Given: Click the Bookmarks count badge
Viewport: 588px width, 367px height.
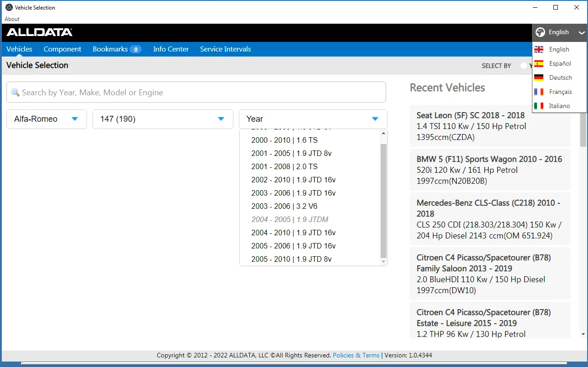Looking at the screenshot, I should pyautogui.click(x=135, y=49).
